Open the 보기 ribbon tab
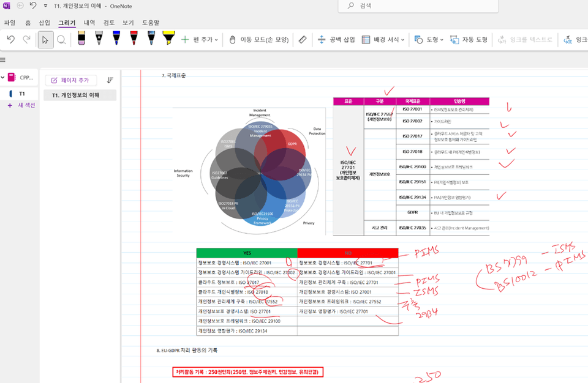The width and height of the screenshot is (588, 383). pyautogui.click(x=128, y=23)
